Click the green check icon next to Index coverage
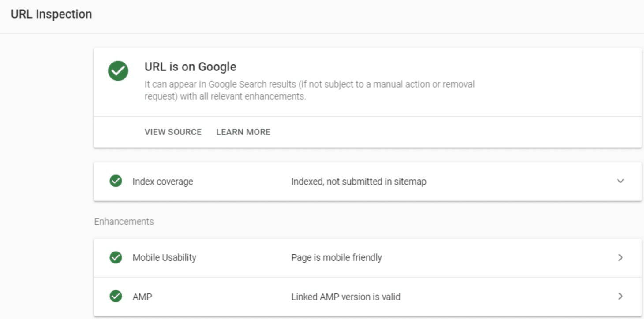The height and width of the screenshot is (319, 644). click(116, 181)
